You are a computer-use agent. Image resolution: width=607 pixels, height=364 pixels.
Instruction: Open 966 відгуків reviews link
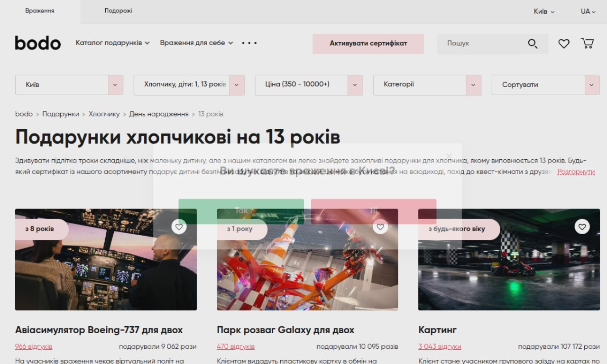point(34,346)
